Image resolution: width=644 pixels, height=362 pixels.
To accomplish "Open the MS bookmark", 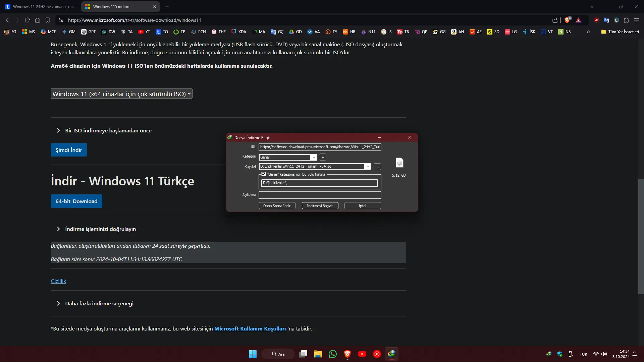I will 28,32.
